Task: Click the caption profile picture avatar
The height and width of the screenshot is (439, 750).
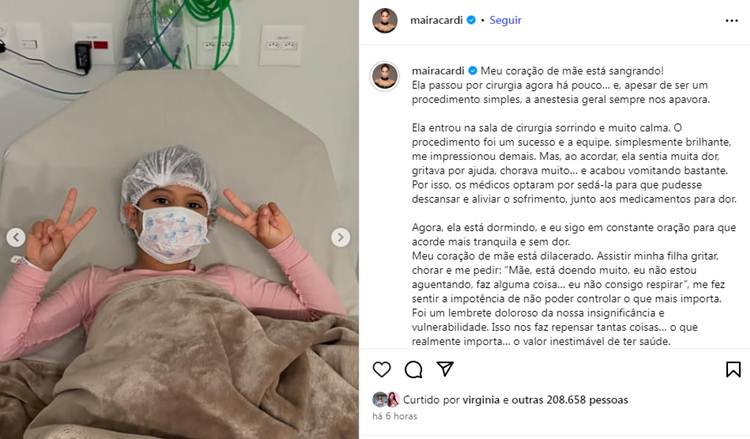Action: pyautogui.click(x=385, y=76)
